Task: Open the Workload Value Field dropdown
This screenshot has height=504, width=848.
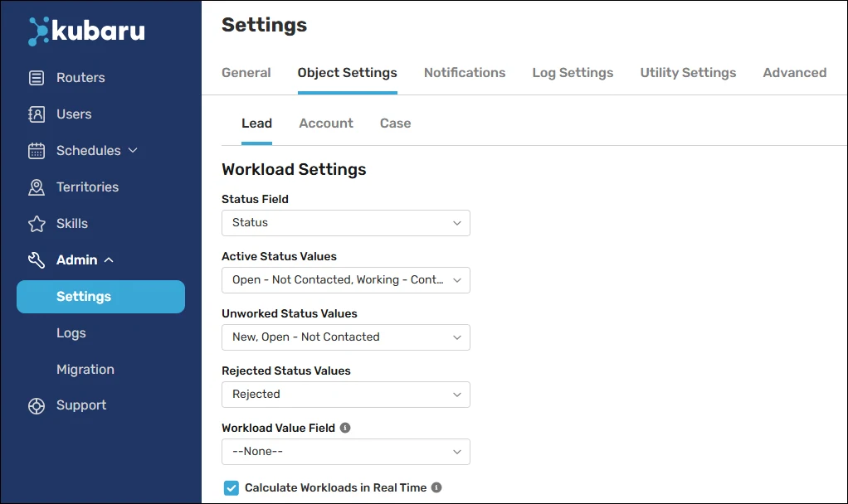Action: click(x=345, y=452)
